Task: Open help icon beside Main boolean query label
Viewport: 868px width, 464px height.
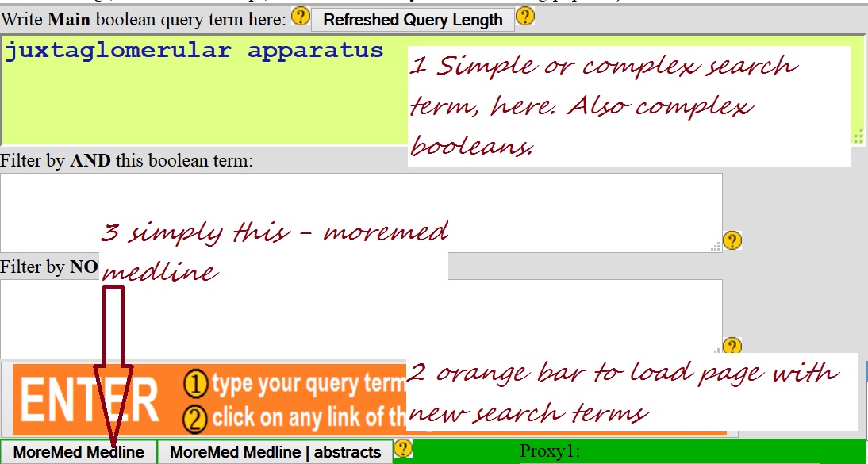Action: point(300,17)
